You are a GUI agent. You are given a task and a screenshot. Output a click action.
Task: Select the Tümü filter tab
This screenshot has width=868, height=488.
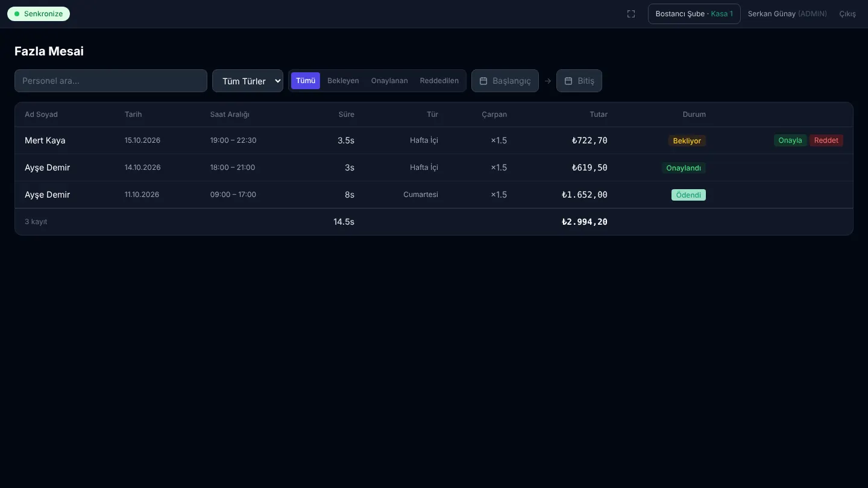(306, 81)
